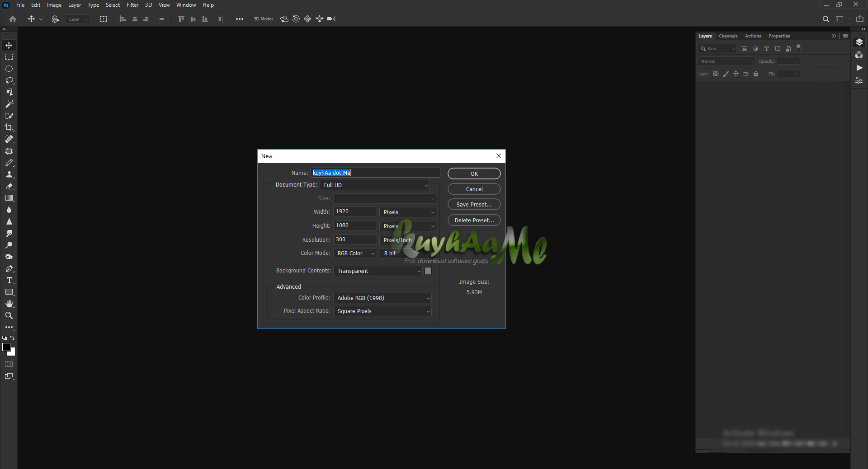Toggle Quick Mask mode icon
Screen dimensions: 868x469
(x=9, y=364)
